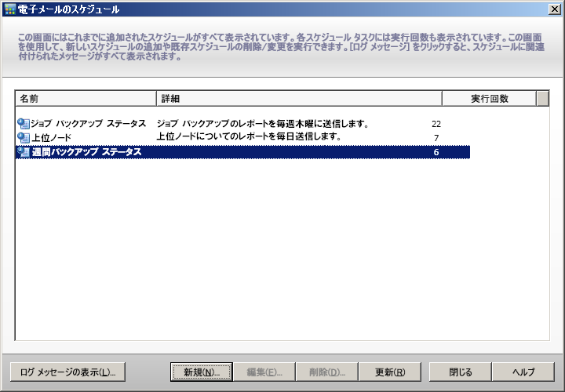Select the 上位ノード row name
Image resolution: width=565 pixels, height=392 pixels.
click(52, 138)
